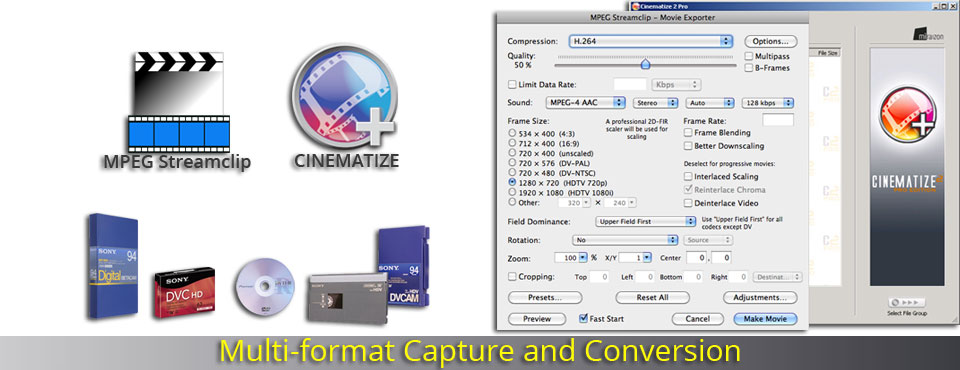The height and width of the screenshot is (370, 960).
Task: Expand the Field Dominance dropdown
Action: tap(644, 221)
